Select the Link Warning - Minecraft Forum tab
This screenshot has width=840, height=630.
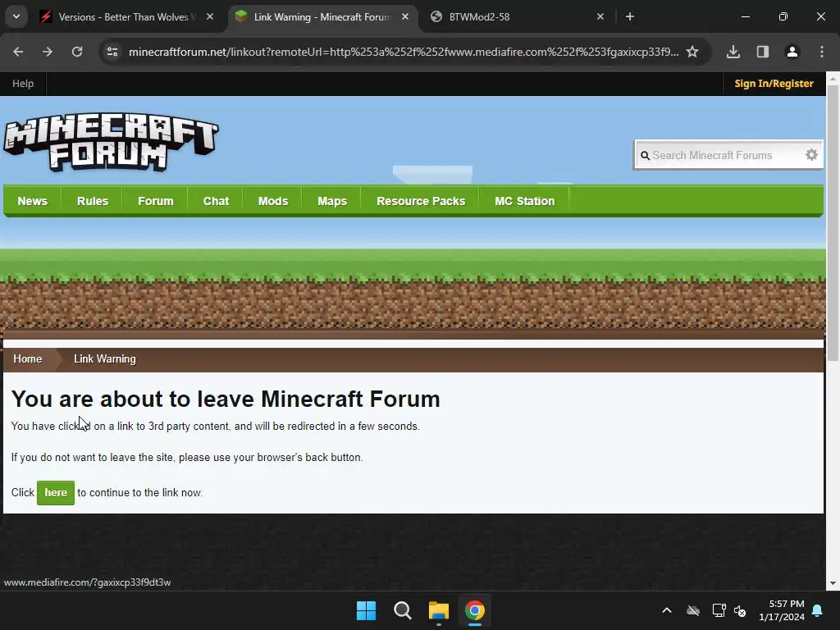[322, 16]
